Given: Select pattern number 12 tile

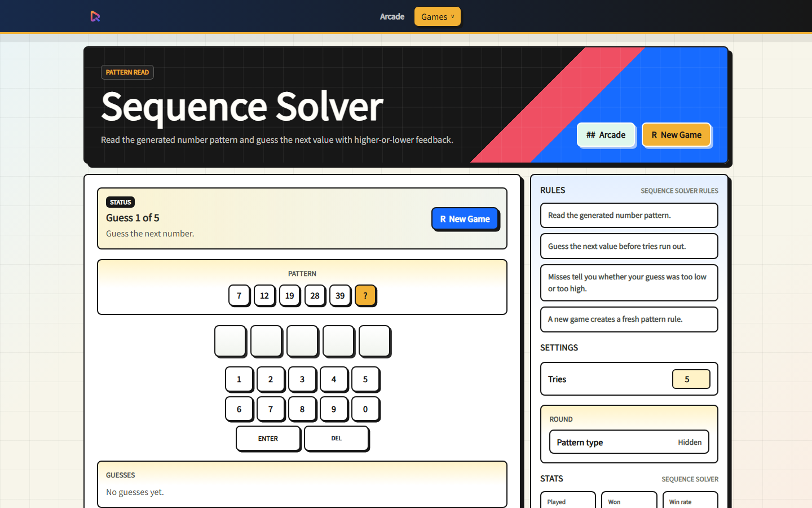Looking at the screenshot, I should point(264,296).
